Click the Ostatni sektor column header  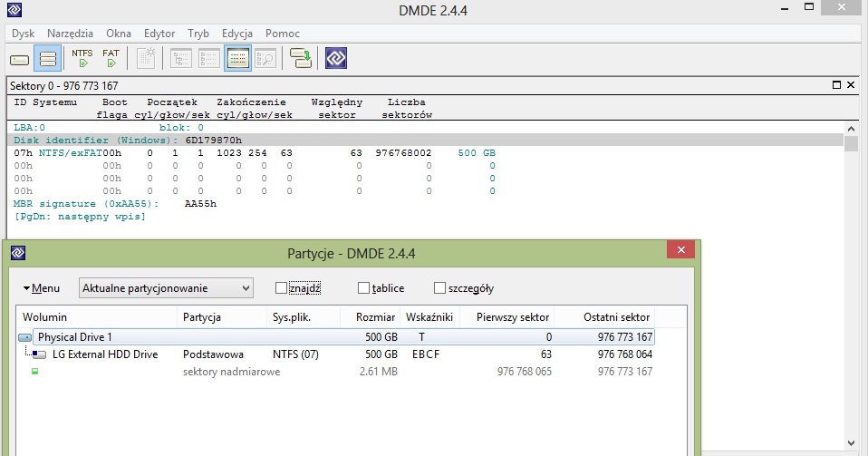click(604, 317)
